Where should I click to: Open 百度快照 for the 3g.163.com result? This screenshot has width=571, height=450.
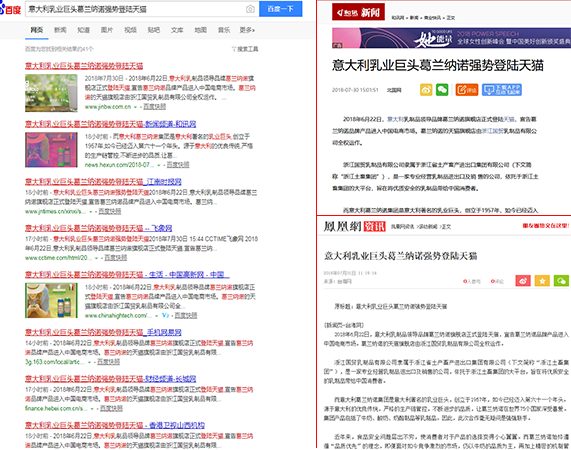click(x=108, y=362)
